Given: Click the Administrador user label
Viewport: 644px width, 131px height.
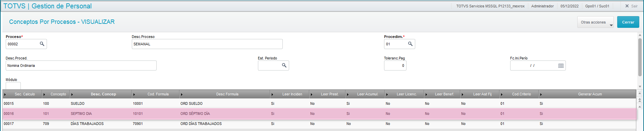Looking at the screenshot, I should pos(542,6).
